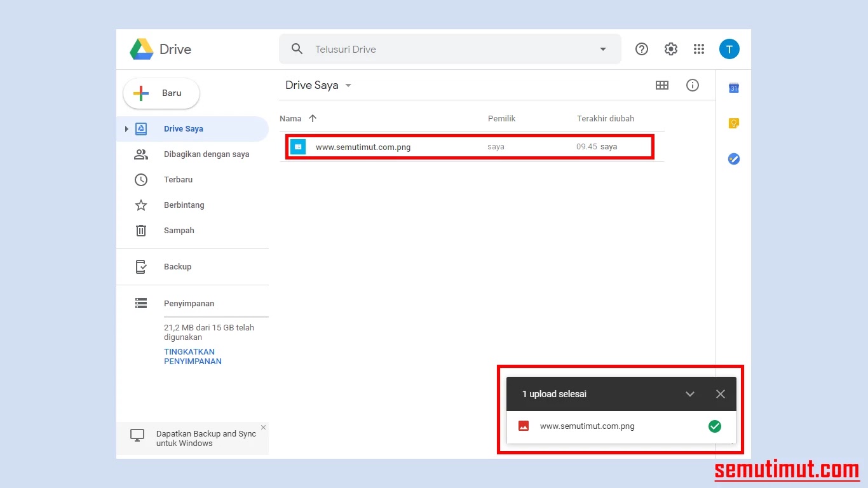Open the Help question mark icon

(642, 49)
